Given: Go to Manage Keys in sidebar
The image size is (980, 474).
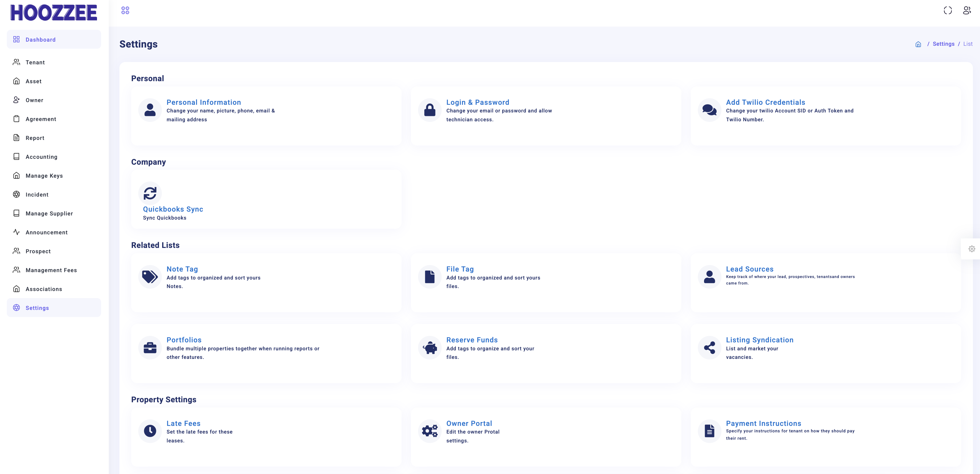Looking at the screenshot, I should coord(44,176).
